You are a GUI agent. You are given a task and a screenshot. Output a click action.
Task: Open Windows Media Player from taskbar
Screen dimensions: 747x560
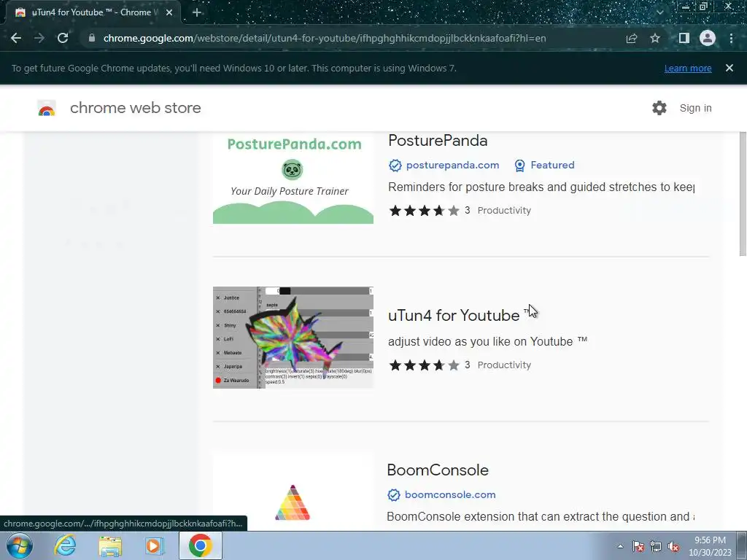pyautogui.click(x=154, y=545)
